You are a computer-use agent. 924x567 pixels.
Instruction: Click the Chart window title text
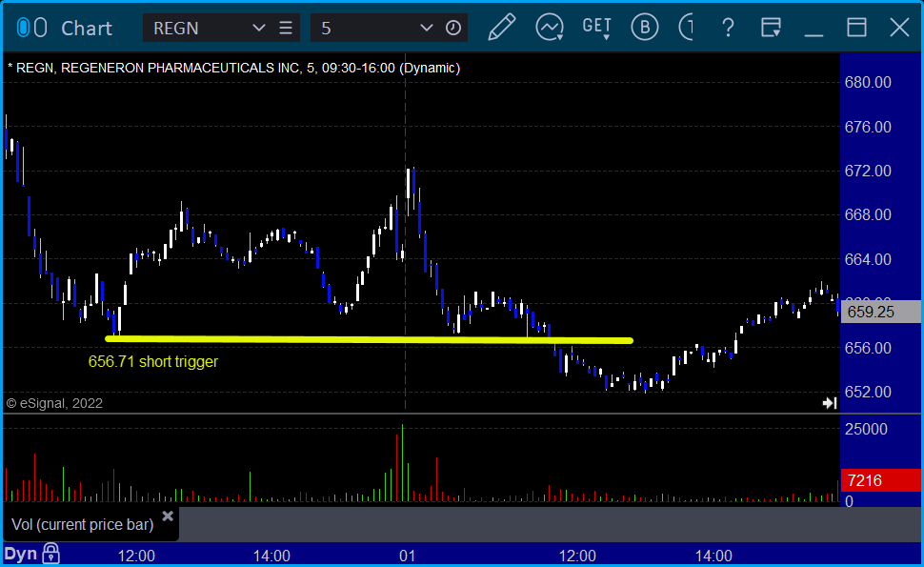(x=87, y=28)
